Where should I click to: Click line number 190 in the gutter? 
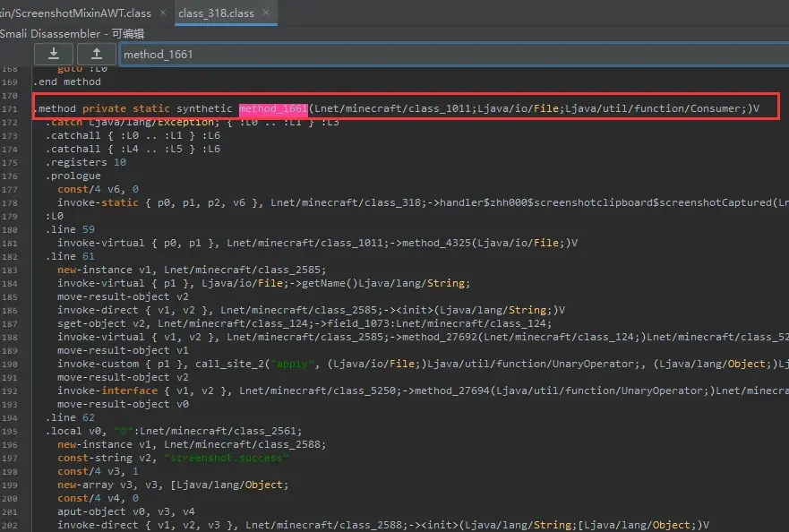pyautogui.click(x=10, y=365)
